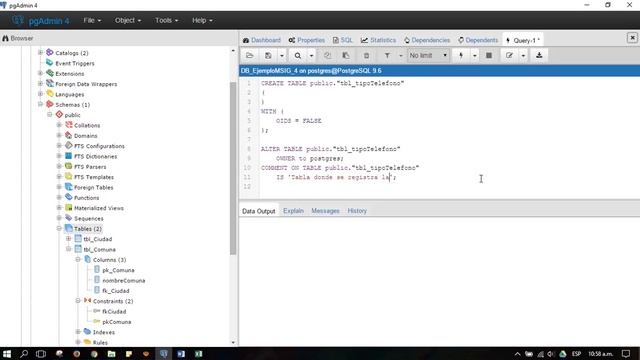Open the find options dropdown arrow
Image resolution: width=640 pixels, height=360 pixels.
(311, 56)
